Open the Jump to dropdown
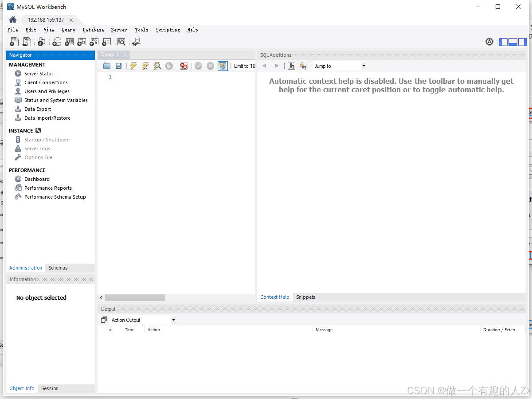This screenshot has height=399, width=532. point(340,66)
